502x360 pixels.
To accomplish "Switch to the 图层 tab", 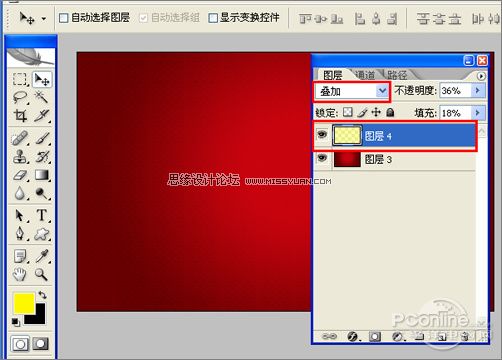I will click(333, 75).
